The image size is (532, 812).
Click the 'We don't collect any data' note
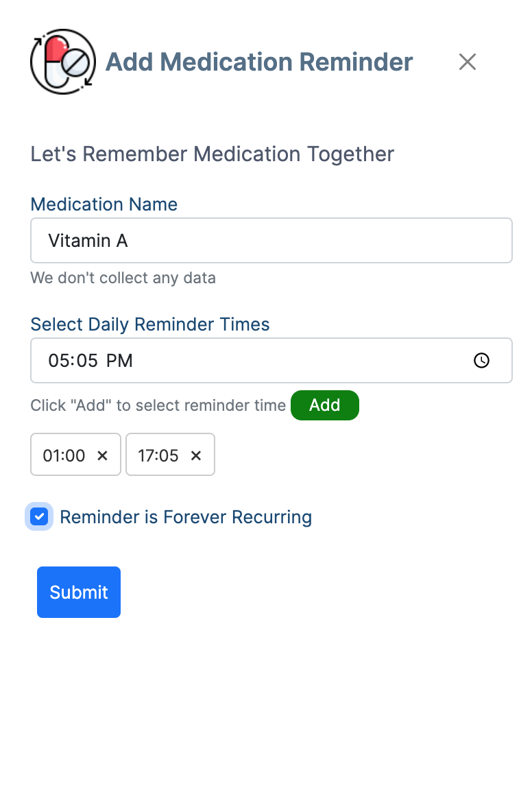pos(123,278)
